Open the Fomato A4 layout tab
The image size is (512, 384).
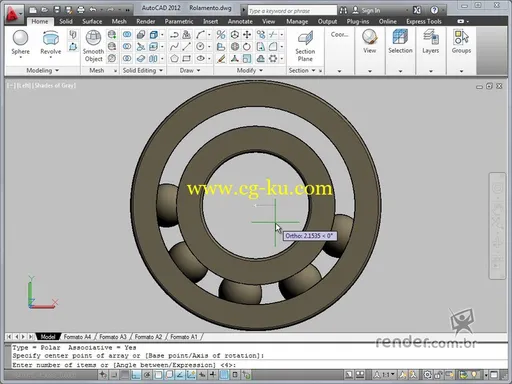coord(77,337)
